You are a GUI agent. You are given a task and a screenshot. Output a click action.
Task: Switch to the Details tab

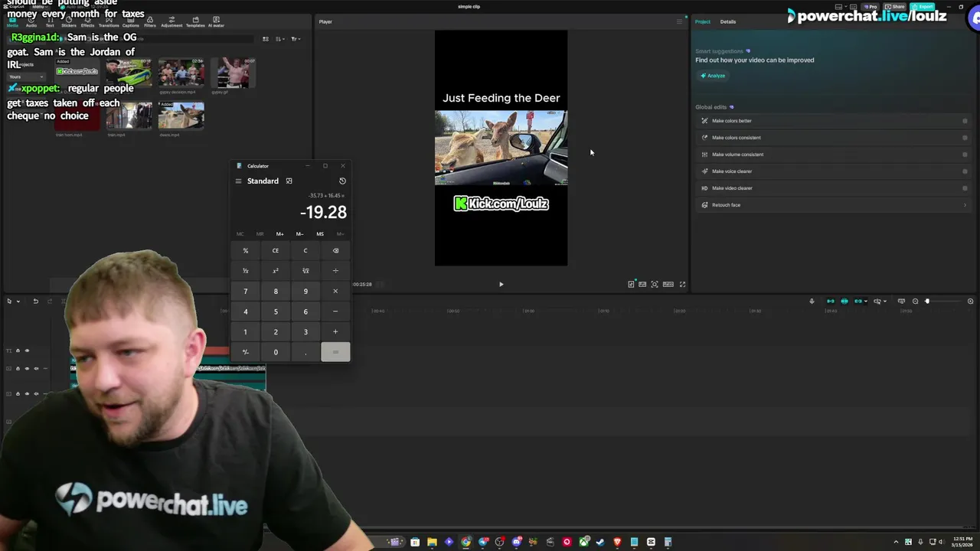(x=728, y=21)
